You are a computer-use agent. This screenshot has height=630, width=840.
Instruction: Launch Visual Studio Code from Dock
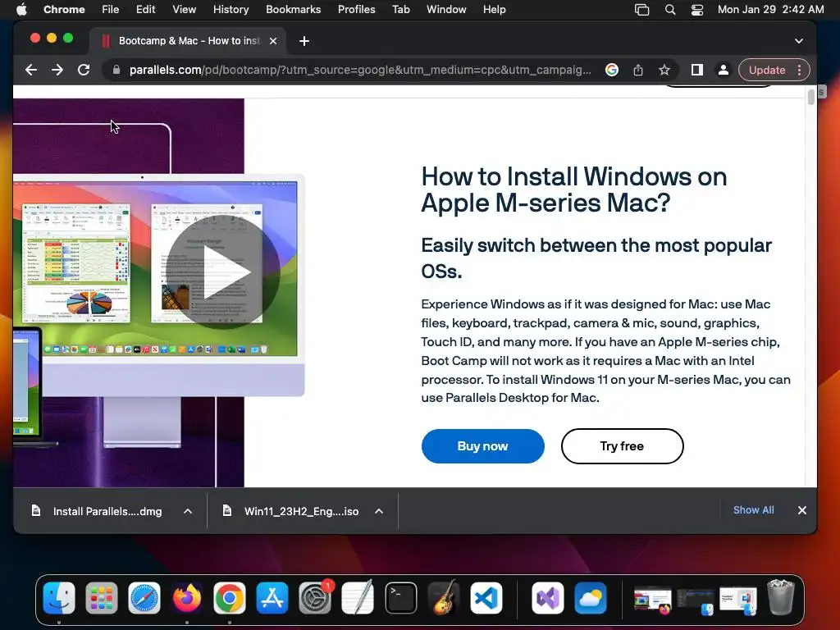click(486, 598)
